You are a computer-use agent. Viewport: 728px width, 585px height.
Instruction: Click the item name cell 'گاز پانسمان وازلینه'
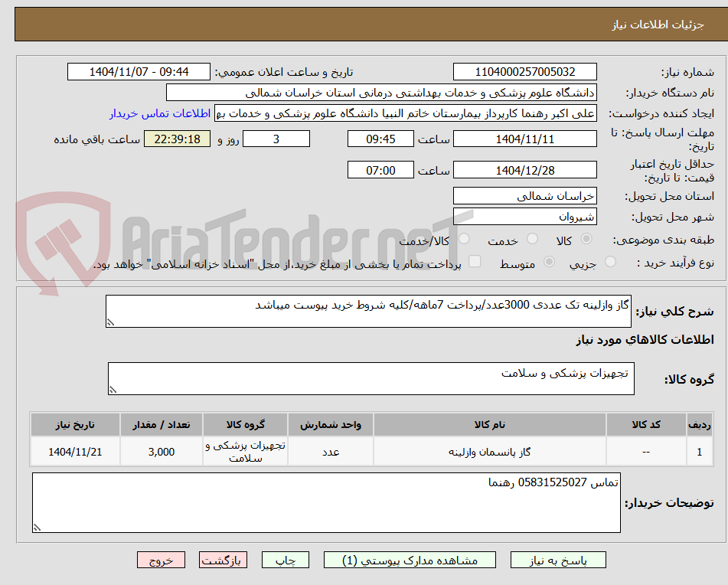[x=489, y=452]
